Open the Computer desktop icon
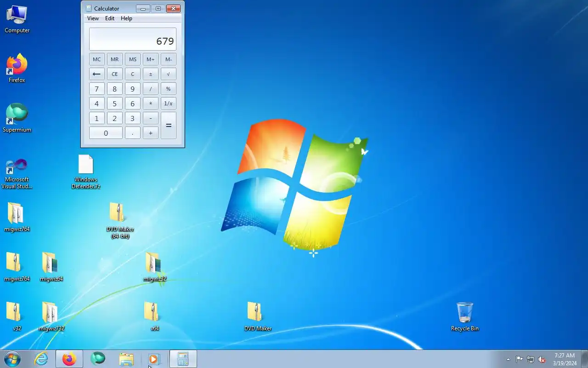Screen dimensions: 588x368 pos(17,19)
